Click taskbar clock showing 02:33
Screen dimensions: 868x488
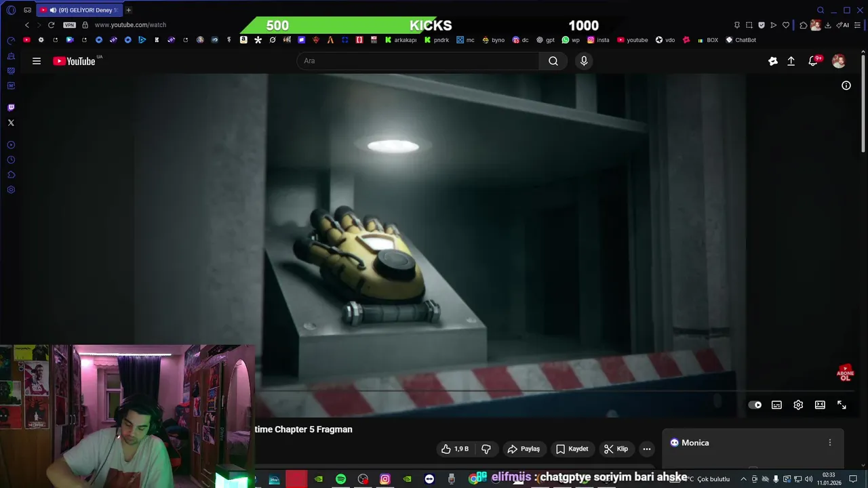(829, 479)
